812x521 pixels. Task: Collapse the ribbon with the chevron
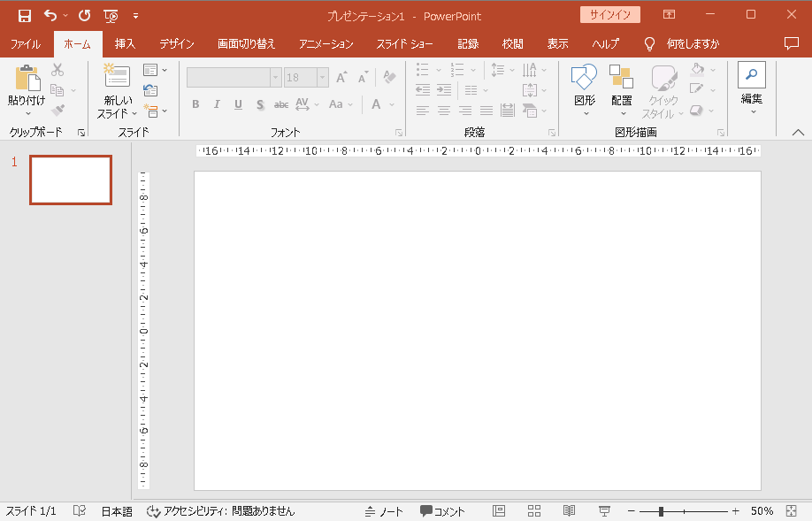pyautogui.click(x=798, y=133)
